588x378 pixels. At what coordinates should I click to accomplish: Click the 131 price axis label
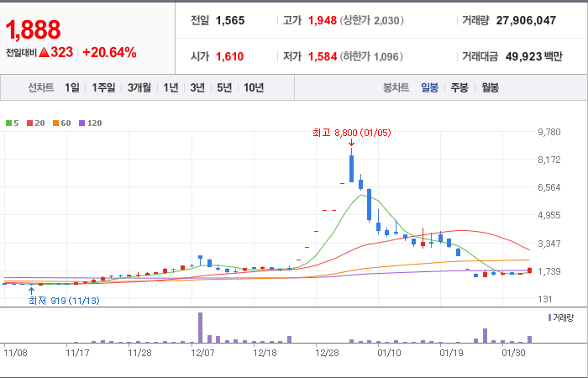(545, 299)
